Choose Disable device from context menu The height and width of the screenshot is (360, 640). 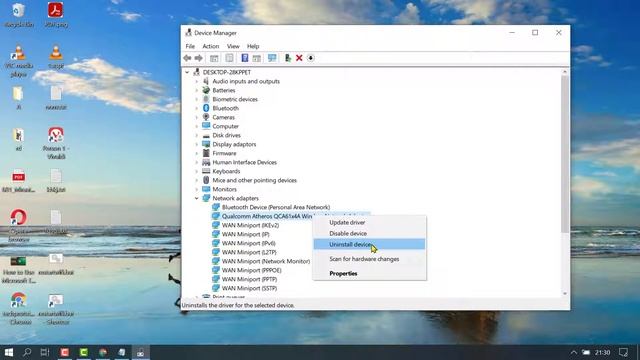click(369, 233)
